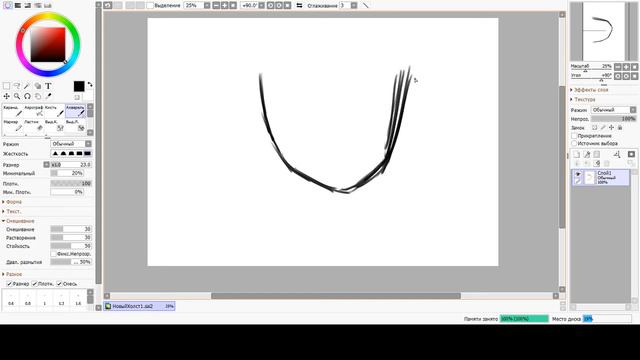The width and height of the screenshot is (640, 360).
Task: Select the rectangular selection tool
Action: [x=6, y=86]
